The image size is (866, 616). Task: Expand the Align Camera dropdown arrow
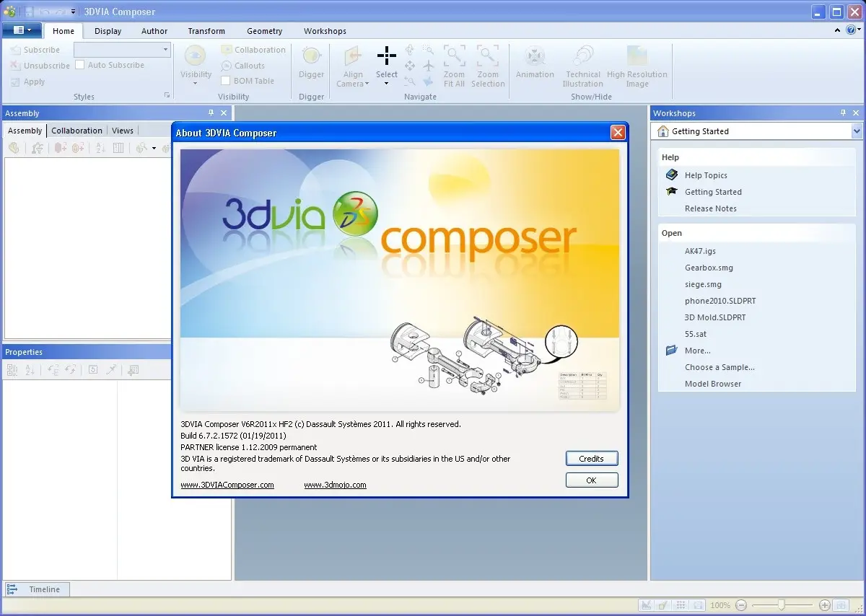click(x=367, y=84)
